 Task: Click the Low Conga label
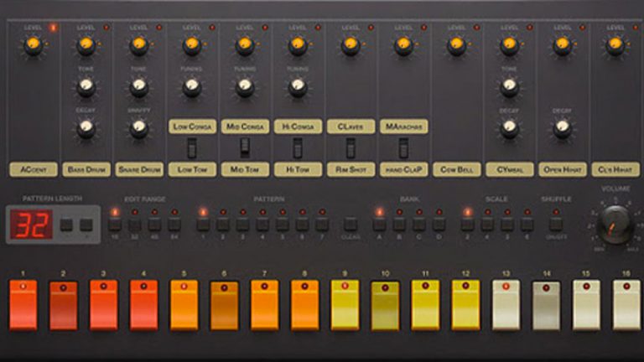coord(192,127)
